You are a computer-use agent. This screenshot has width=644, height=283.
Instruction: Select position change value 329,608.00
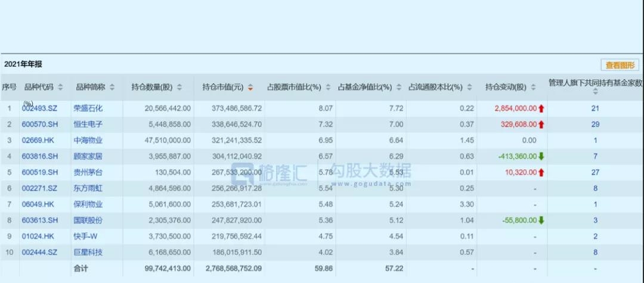518,125
